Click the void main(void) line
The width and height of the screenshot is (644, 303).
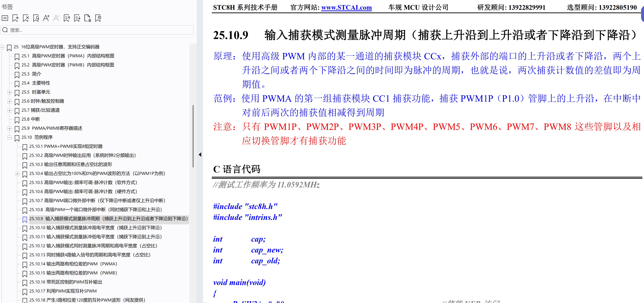[x=239, y=282]
